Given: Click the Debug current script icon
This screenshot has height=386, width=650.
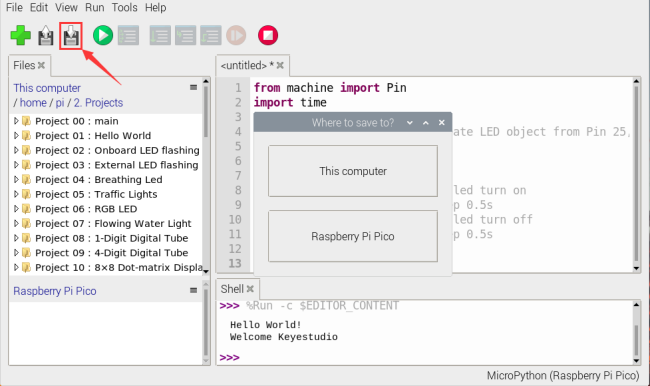Looking at the screenshot, I should pos(129,35).
